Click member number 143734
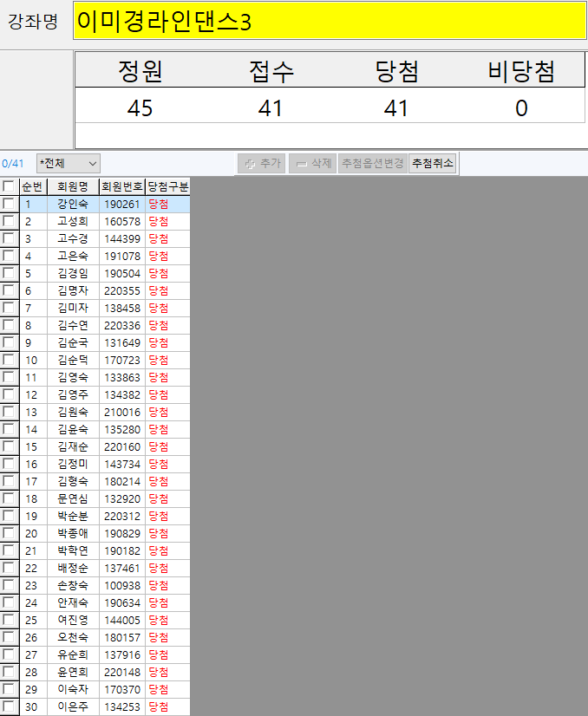Screen dimensions: 588x716 122,465
